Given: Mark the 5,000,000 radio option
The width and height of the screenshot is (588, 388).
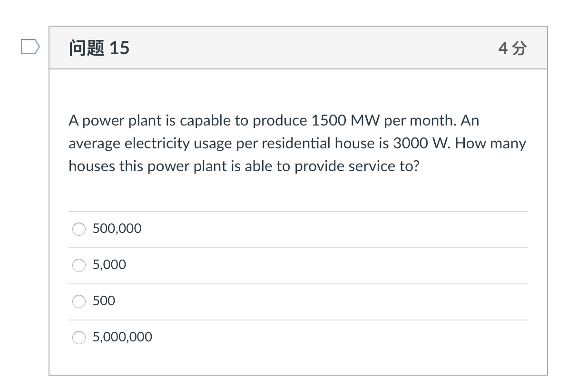Looking at the screenshot, I should point(79,338).
